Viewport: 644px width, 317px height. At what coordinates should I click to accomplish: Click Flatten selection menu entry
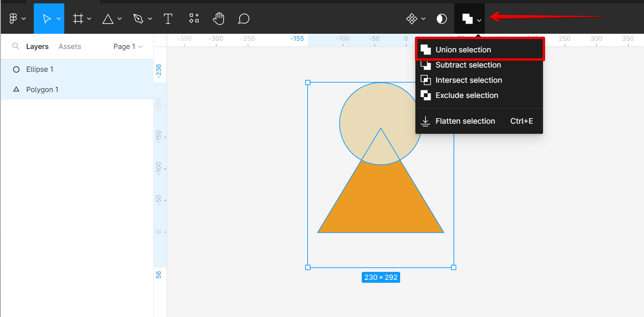(465, 121)
